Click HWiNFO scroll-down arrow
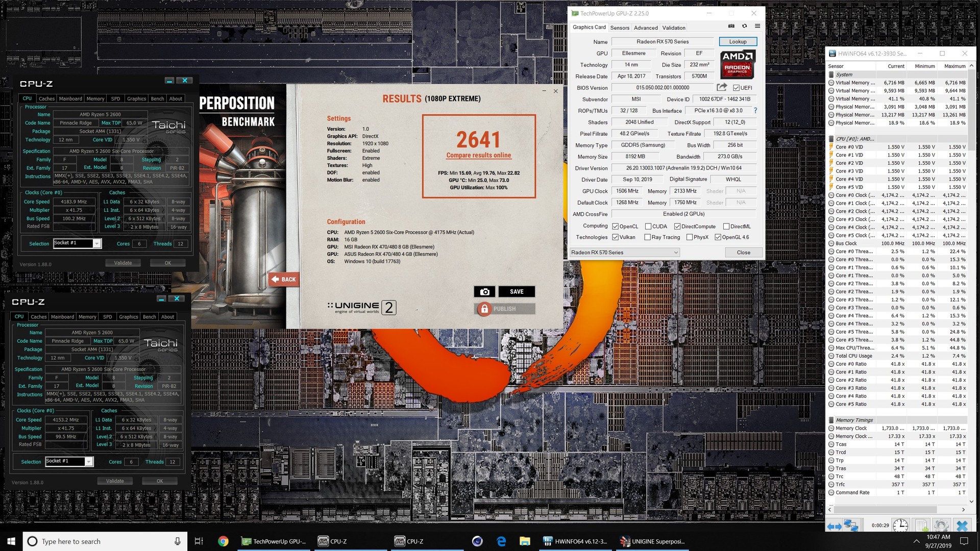This screenshot has height=551, width=980. click(x=971, y=502)
